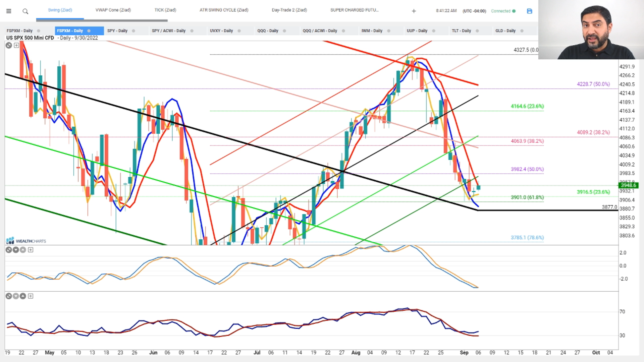This screenshot has height=362, width=644.
Task: Move the bottom RSI pane up
Action: point(23,296)
